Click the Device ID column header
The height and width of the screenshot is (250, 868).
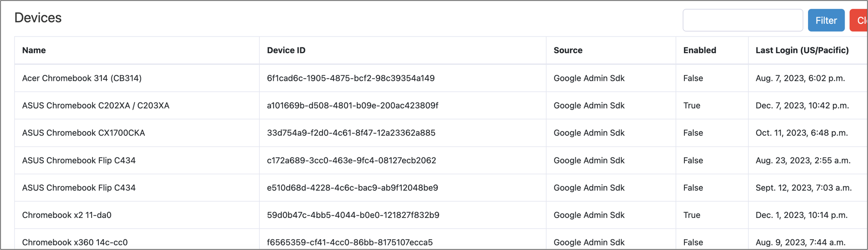pyautogui.click(x=286, y=50)
